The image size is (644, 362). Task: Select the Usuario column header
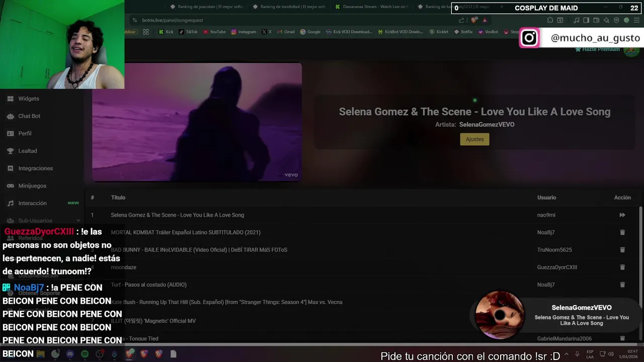coord(546,198)
